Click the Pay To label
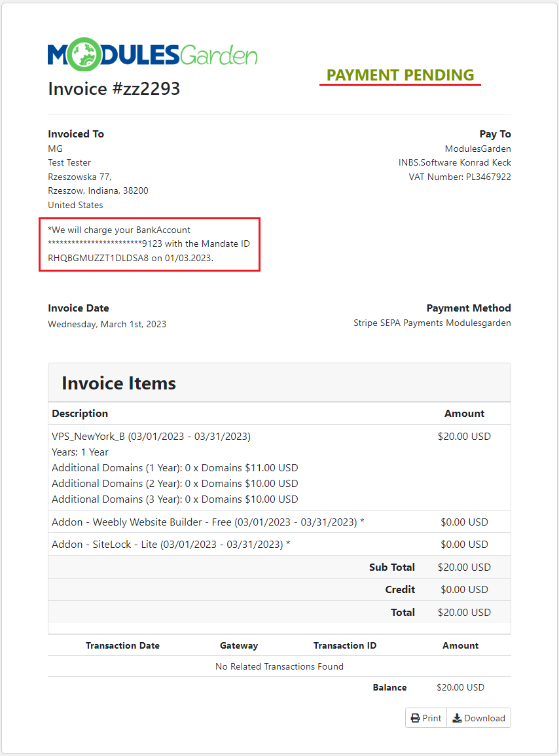This screenshot has width=559, height=756. 495,134
